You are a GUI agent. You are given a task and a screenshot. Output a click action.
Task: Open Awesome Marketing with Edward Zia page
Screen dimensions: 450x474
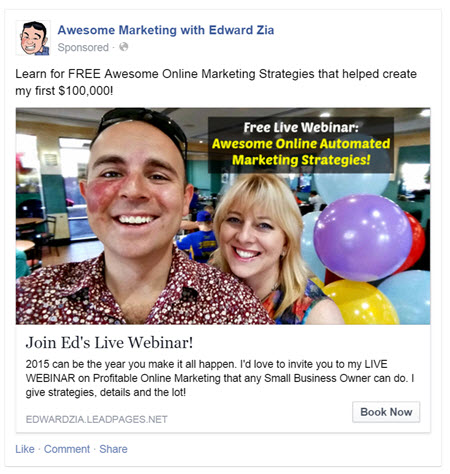pos(166,30)
